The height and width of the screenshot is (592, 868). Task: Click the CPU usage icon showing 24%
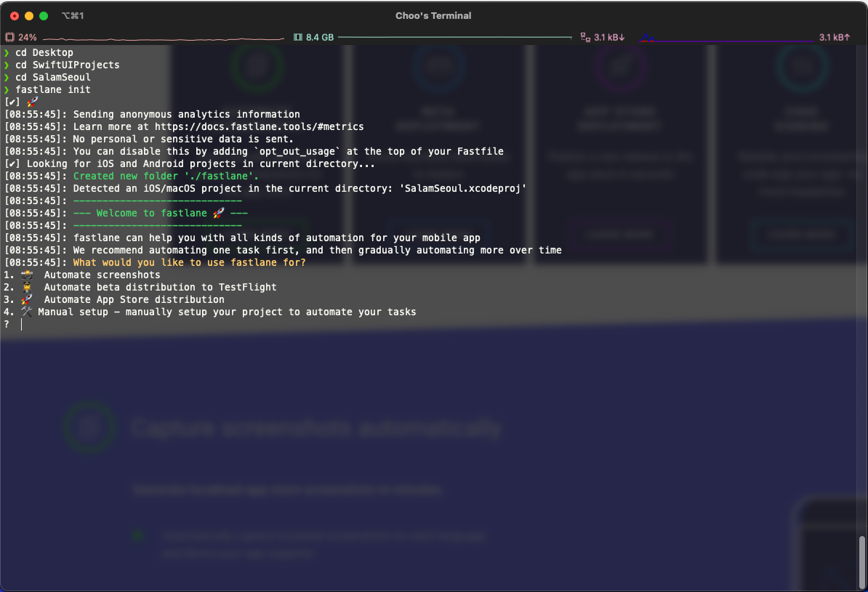pyautogui.click(x=9, y=37)
